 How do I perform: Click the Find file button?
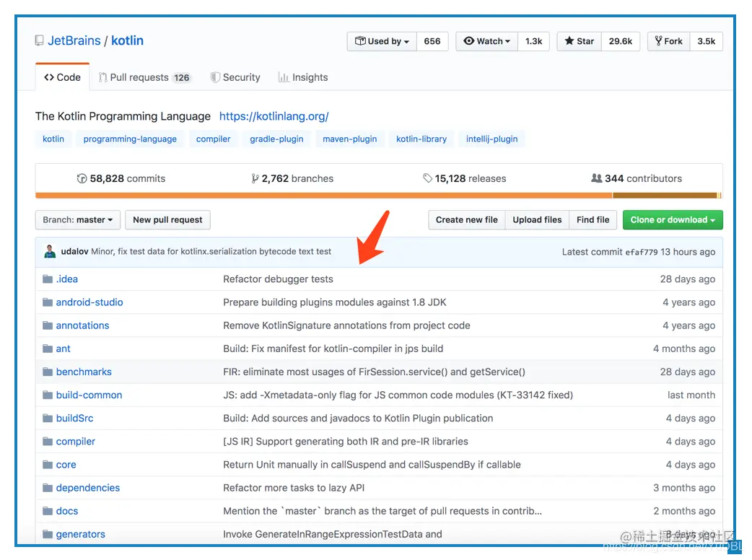(593, 219)
